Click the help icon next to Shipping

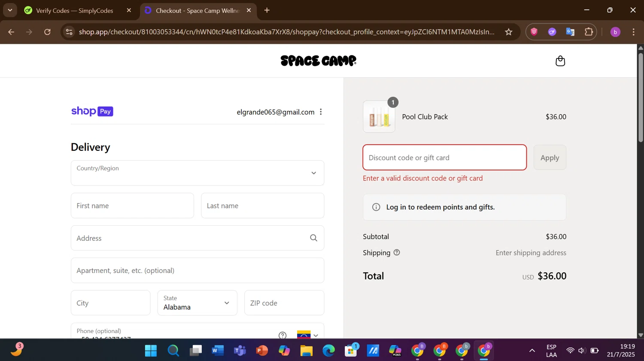(397, 252)
